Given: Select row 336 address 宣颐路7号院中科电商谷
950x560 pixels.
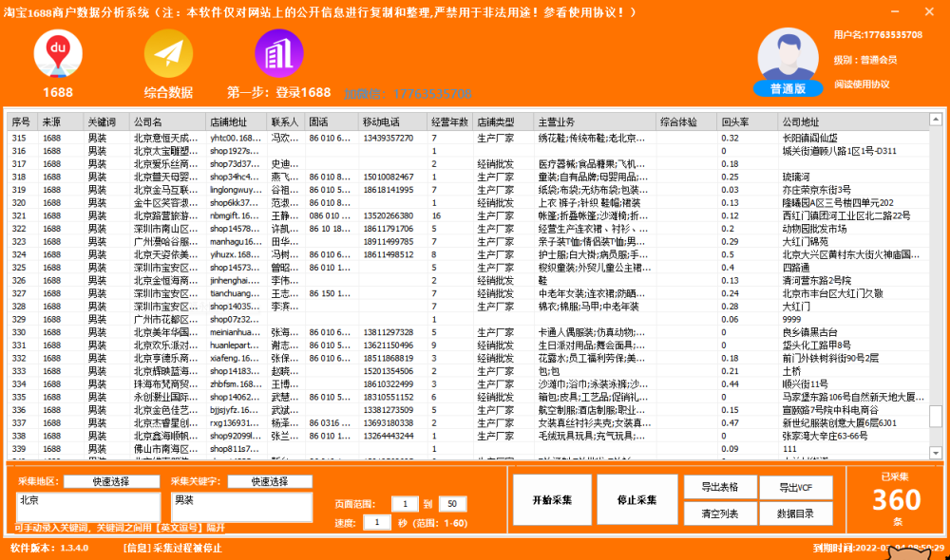Looking at the screenshot, I should 830,410.
